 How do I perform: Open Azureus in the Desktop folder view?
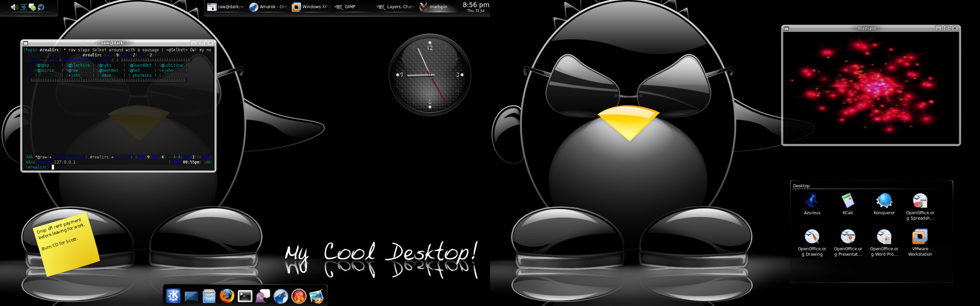click(812, 204)
